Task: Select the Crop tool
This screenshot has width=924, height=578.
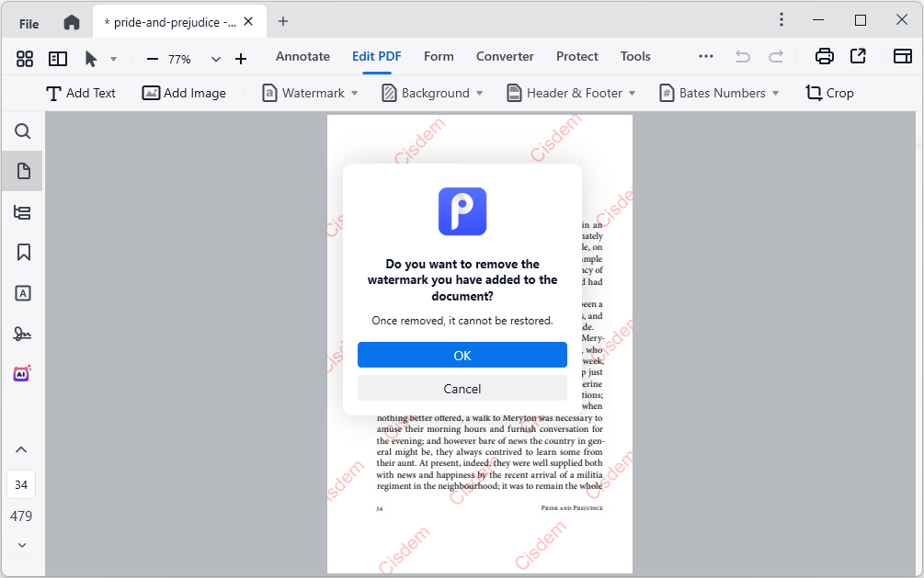Action: pyautogui.click(x=829, y=93)
